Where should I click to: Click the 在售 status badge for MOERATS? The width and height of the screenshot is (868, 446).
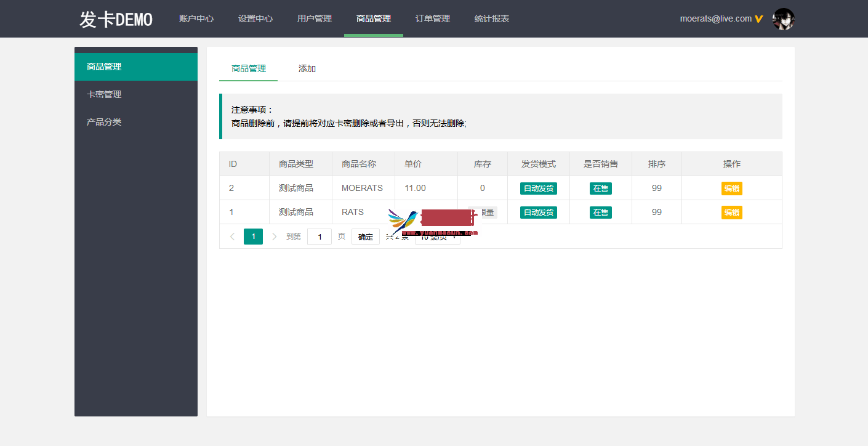(601, 189)
